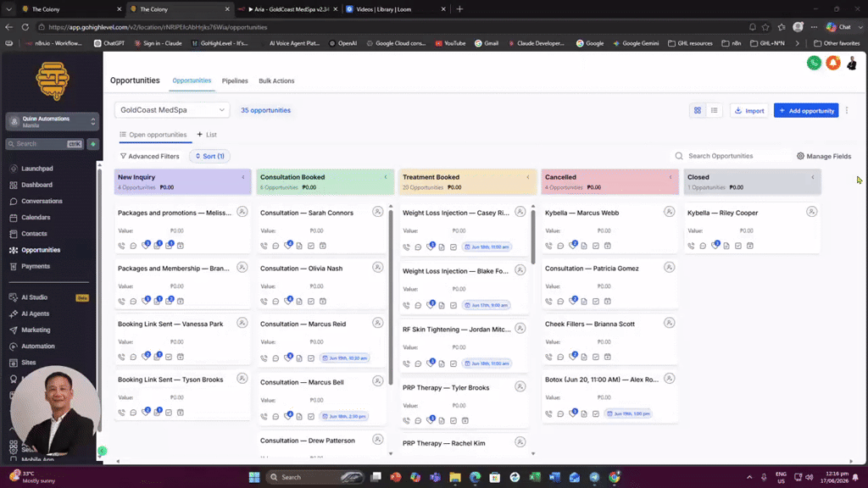Select Open opportunities view tab
This screenshot has width=868, height=488.
(153, 135)
